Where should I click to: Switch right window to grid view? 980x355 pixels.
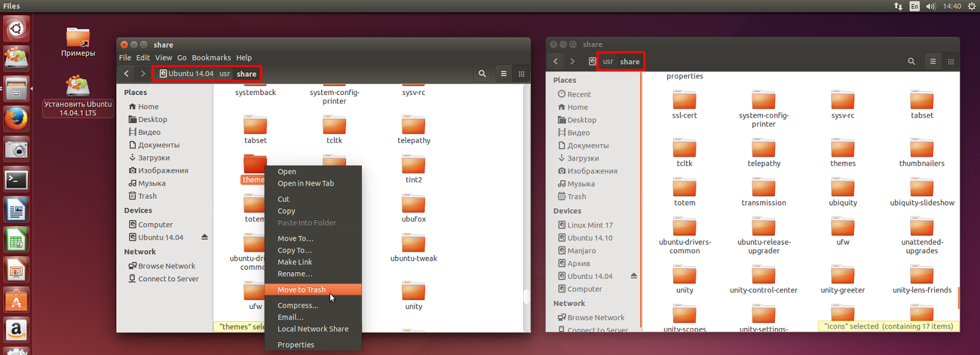[951, 61]
